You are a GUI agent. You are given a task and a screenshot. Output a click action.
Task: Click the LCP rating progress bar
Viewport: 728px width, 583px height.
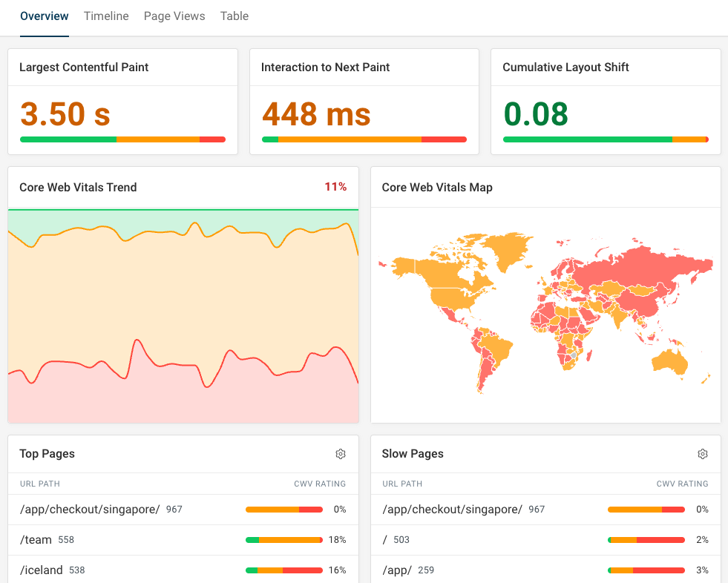pyautogui.click(x=122, y=139)
